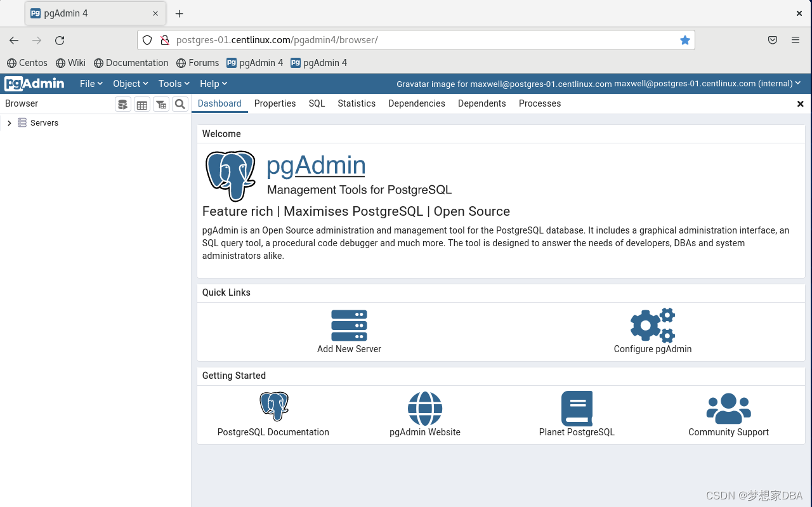Switch to the Dependencies tab
812x507 pixels.
(x=417, y=103)
